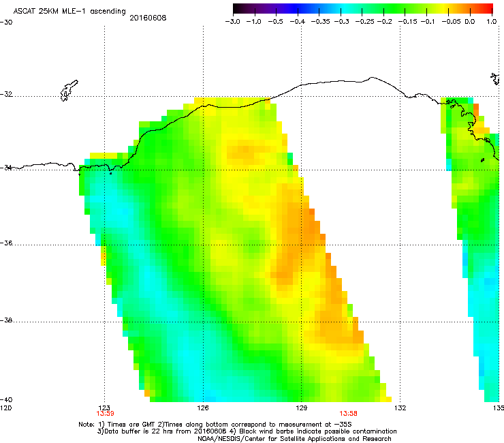
Task: Click the 123 longitude axis label
Action: click(104, 408)
